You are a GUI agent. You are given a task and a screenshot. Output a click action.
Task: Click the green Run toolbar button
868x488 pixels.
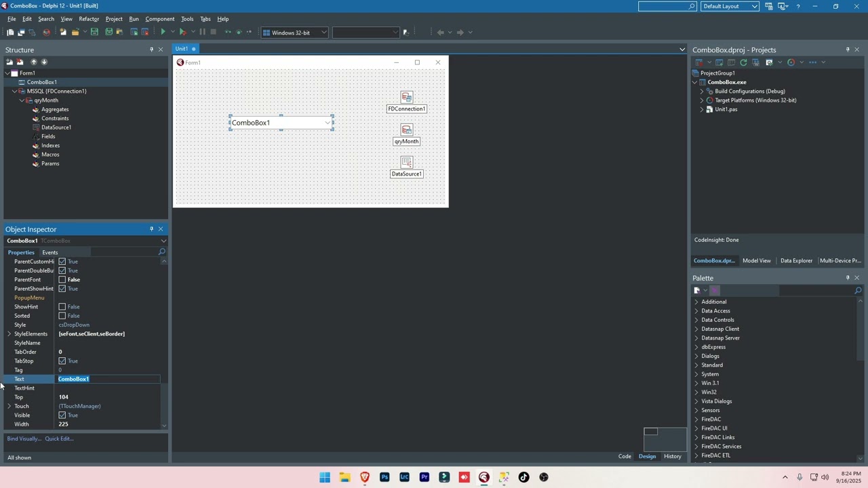163,32
